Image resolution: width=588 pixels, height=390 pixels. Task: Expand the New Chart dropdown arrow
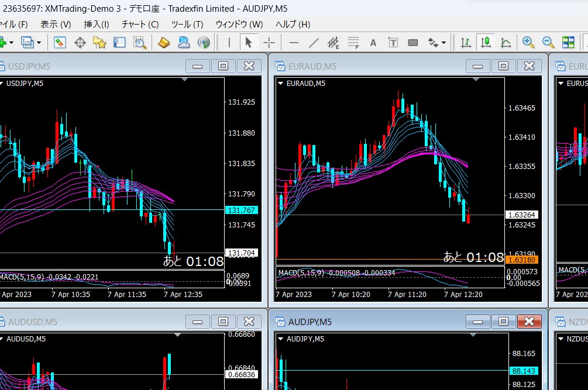click(11, 43)
